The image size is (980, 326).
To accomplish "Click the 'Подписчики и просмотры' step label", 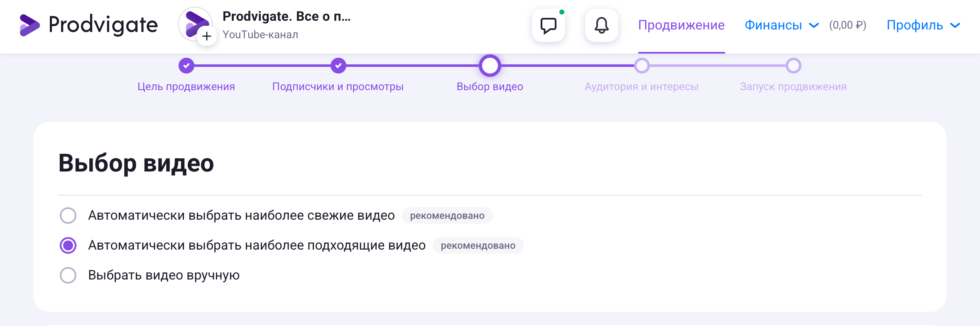I will click(338, 86).
